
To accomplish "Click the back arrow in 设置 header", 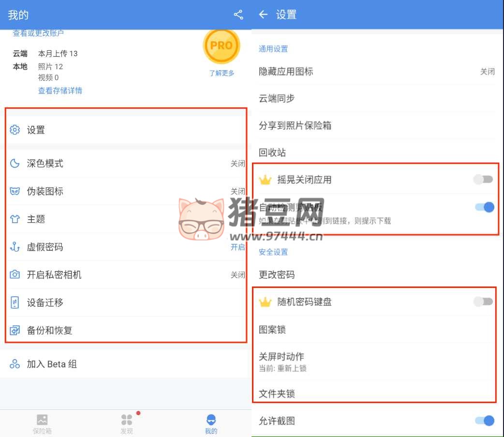I will [263, 15].
